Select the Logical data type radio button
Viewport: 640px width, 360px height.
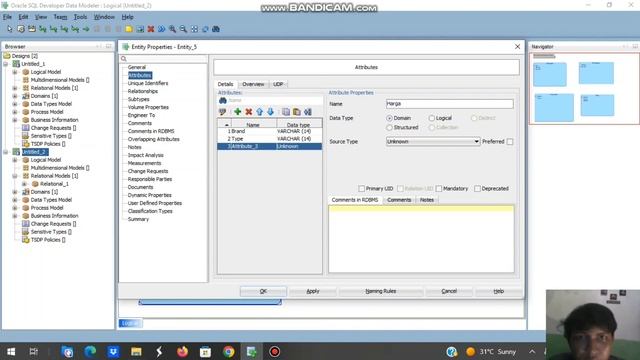(431, 118)
